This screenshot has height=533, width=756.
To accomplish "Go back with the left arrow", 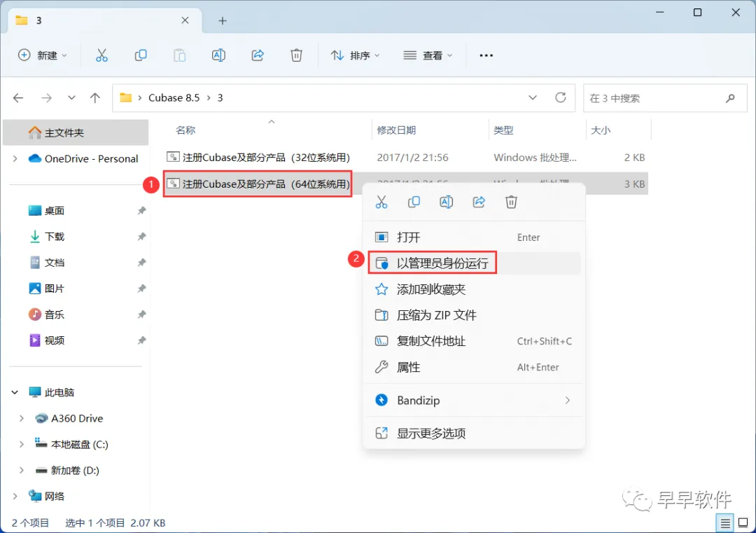I will 18,98.
